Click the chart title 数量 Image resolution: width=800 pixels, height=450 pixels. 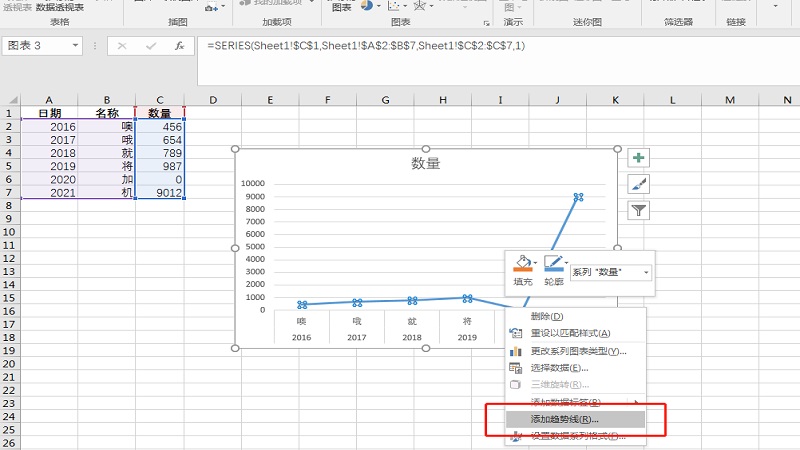pos(426,163)
